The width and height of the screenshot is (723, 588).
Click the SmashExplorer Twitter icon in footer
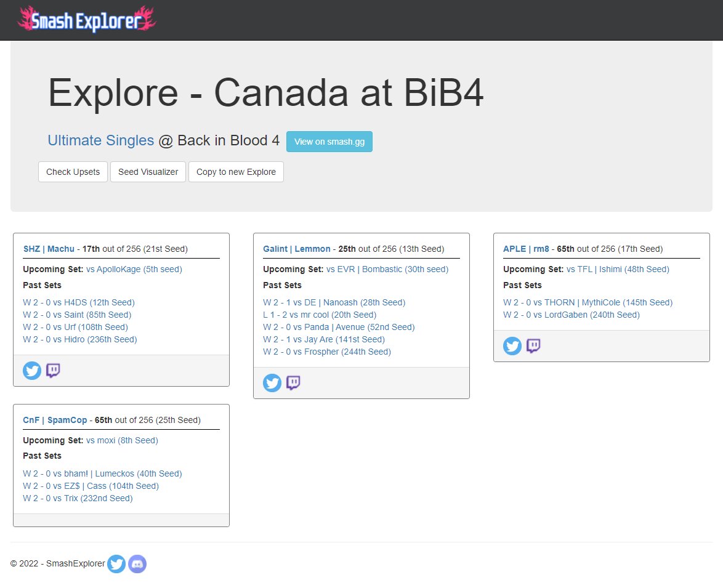116,563
